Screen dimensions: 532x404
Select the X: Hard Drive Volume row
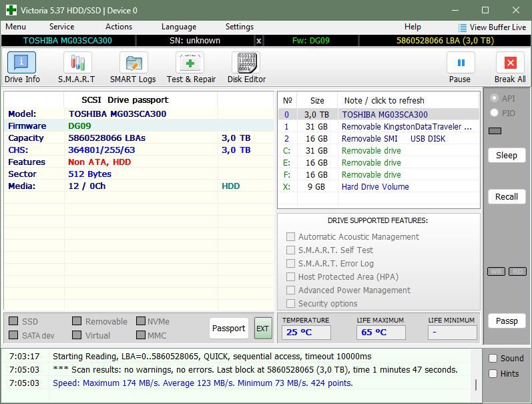[x=378, y=187]
